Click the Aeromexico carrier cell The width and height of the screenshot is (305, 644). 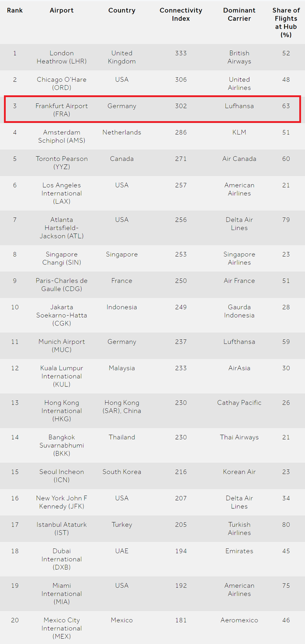239,620
